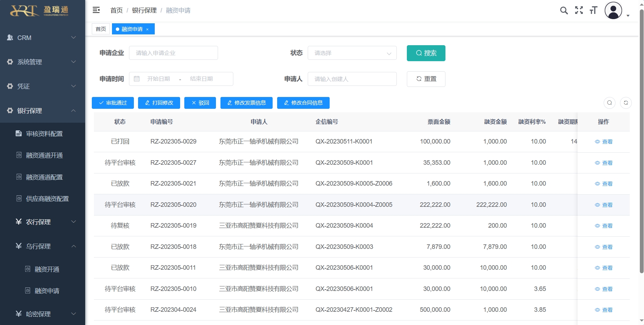Viewport: 644px width, 325px height.
Task: Focus the 申请企业 input field
Action: point(174,53)
